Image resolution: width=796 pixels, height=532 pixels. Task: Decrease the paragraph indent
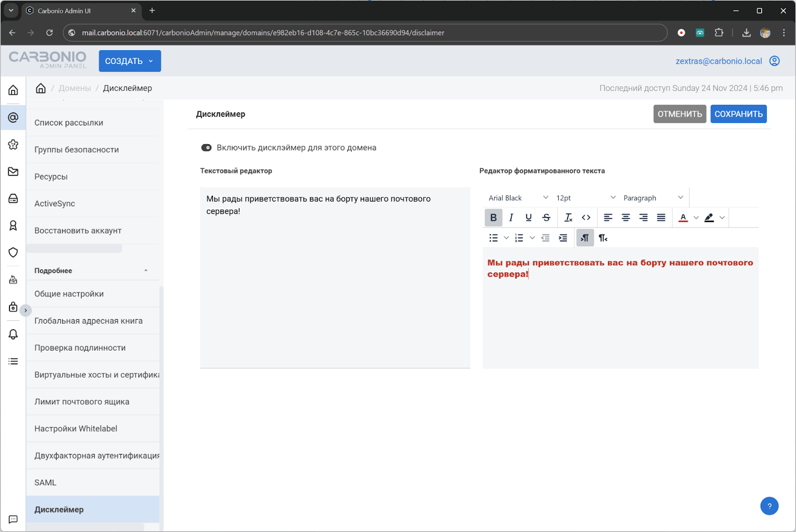[545, 238]
